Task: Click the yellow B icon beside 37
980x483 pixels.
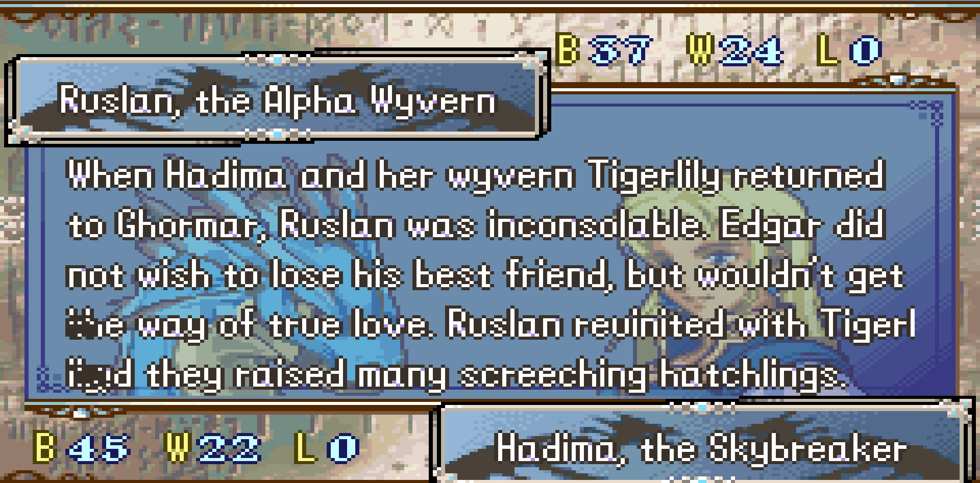Action: point(568,50)
